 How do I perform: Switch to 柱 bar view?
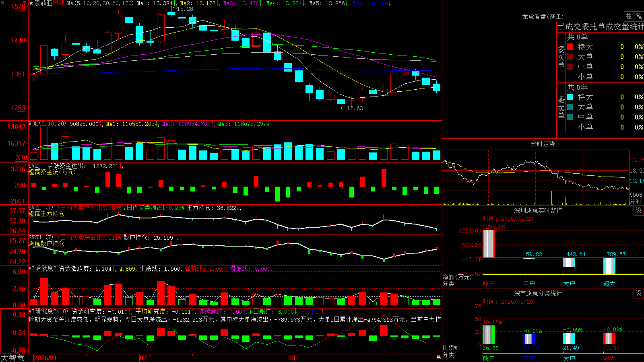pos(629,16)
